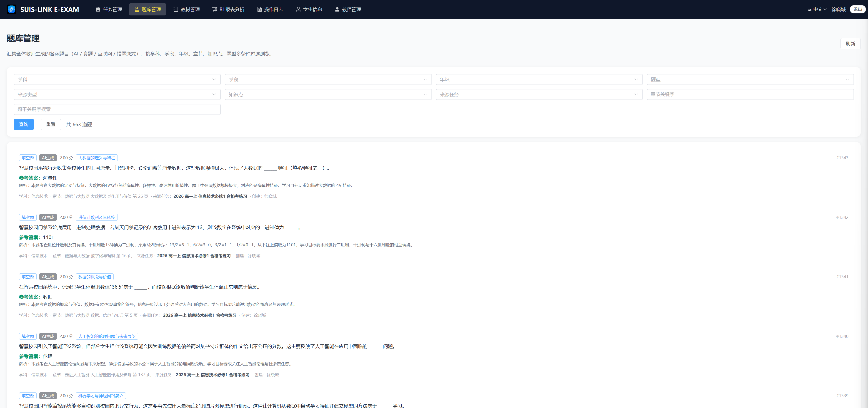View 操作日志 menu
The width and height of the screenshot is (868, 408).
270,10
